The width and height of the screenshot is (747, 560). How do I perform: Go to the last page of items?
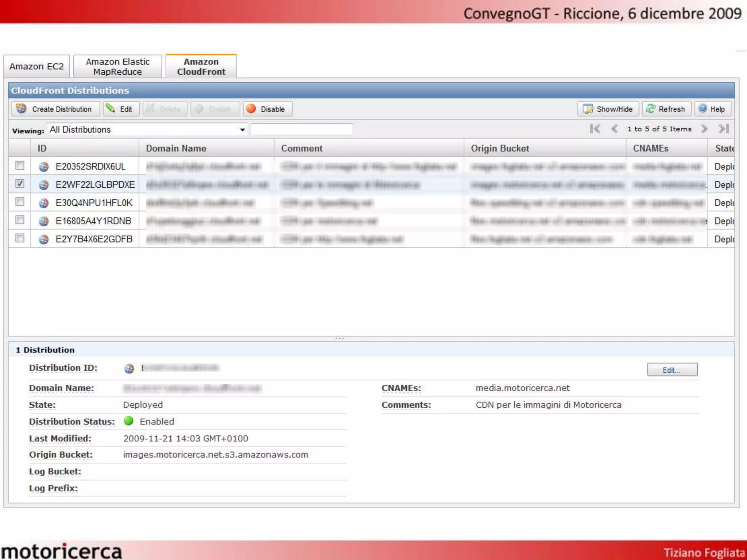click(x=724, y=129)
